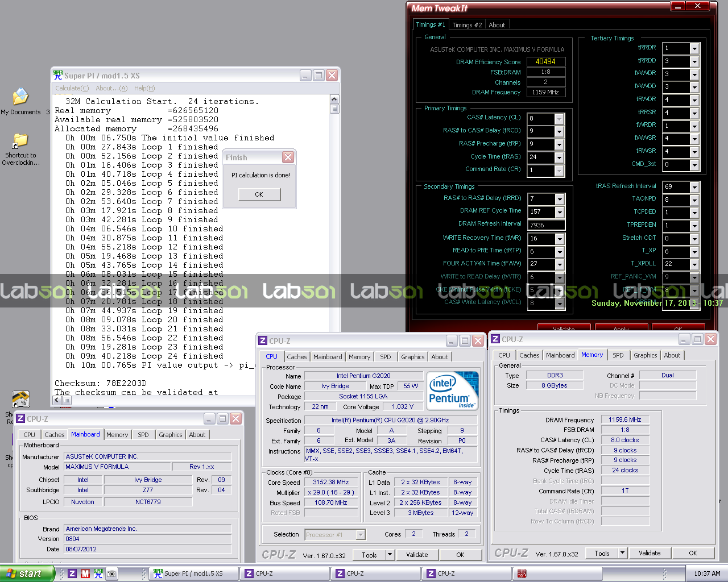Switch to Timings #2 tab in Mem TweakIt

point(467,25)
